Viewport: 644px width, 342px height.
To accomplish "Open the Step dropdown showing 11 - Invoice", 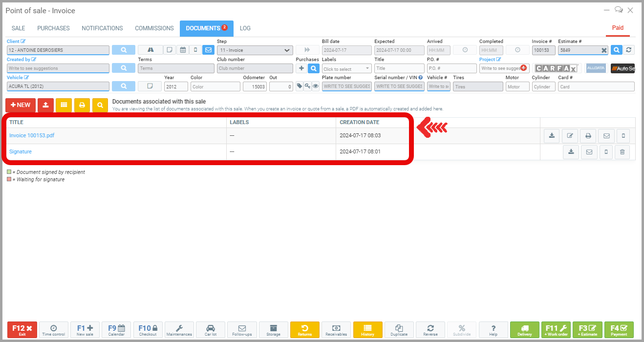I will click(x=255, y=50).
